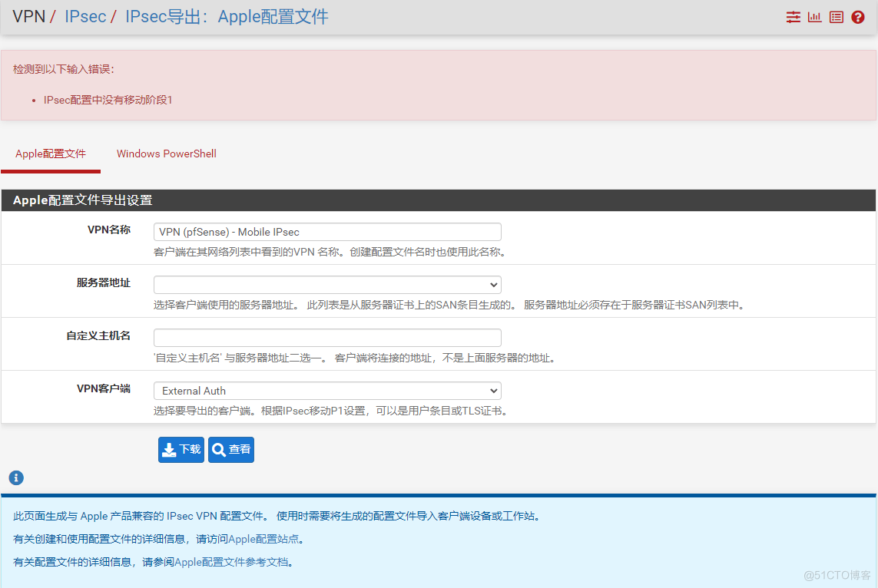Open page help via question mark icon
This screenshot has height=588, width=878.
point(857,16)
